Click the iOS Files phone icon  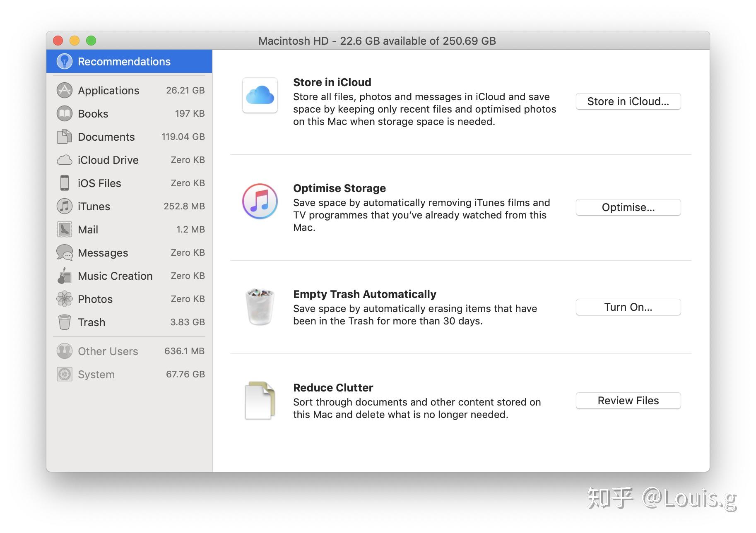tap(64, 183)
